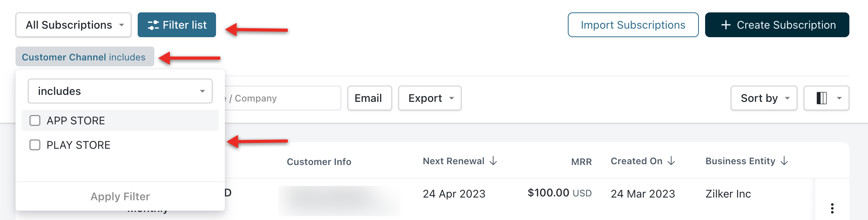868x220 pixels.
Task: Click the Filter list button
Action: pos(176,25)
